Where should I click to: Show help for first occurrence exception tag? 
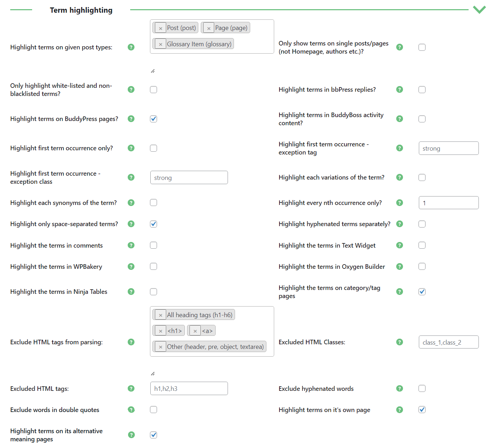click(399, 148)
